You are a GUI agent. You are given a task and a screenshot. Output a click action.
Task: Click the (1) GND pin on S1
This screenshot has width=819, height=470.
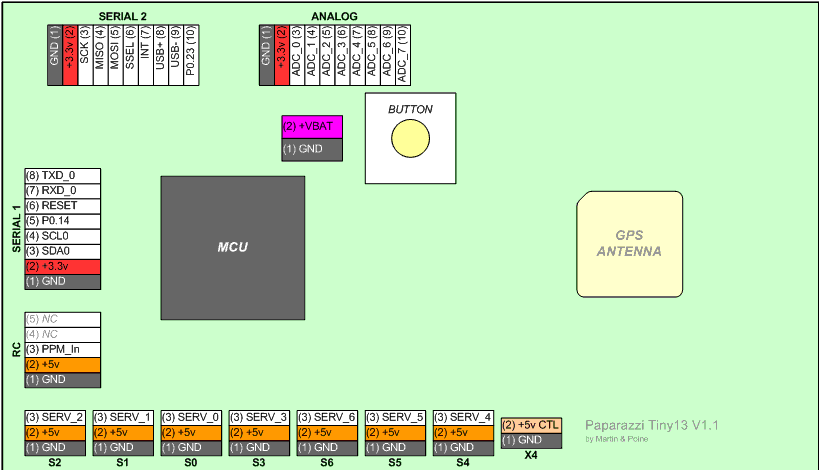click(123, 448)
